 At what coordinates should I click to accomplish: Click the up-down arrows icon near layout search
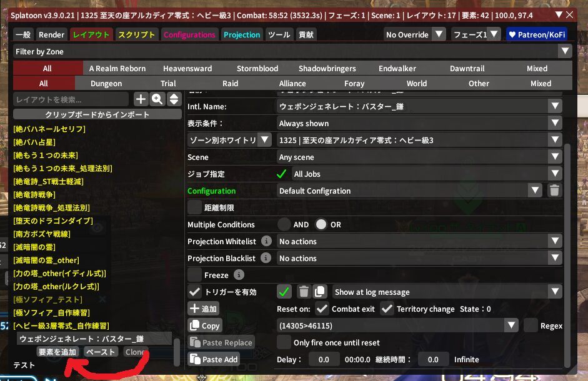(x=173, y=99)
